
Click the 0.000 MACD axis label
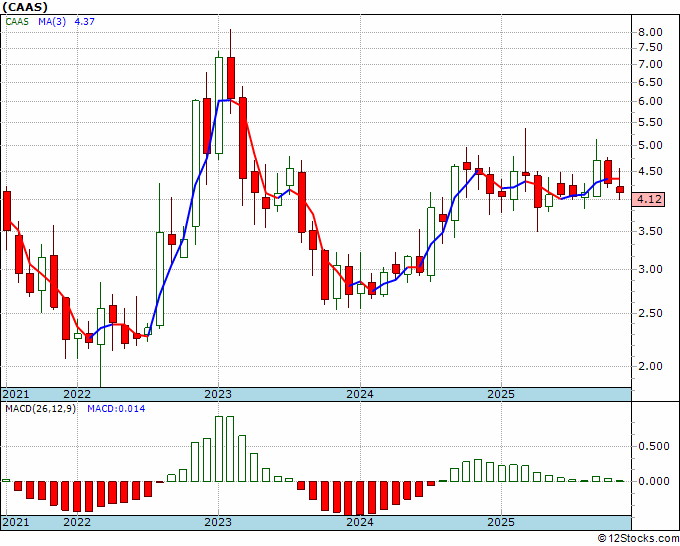[654, 481]
